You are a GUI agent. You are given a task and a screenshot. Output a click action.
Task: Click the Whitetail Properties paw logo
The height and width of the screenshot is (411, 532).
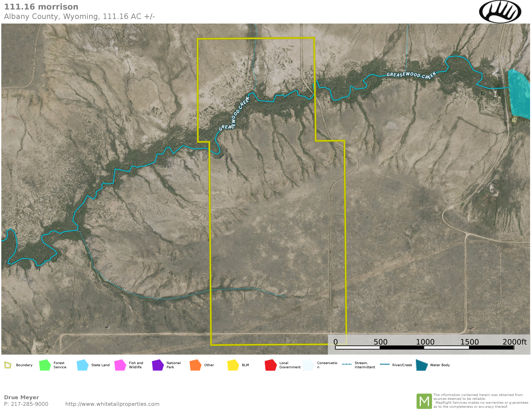500,12
